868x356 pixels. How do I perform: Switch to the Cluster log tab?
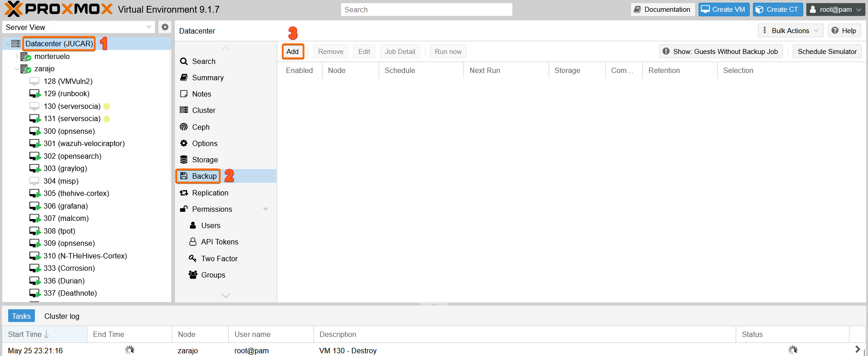click(x=62, y=316)
